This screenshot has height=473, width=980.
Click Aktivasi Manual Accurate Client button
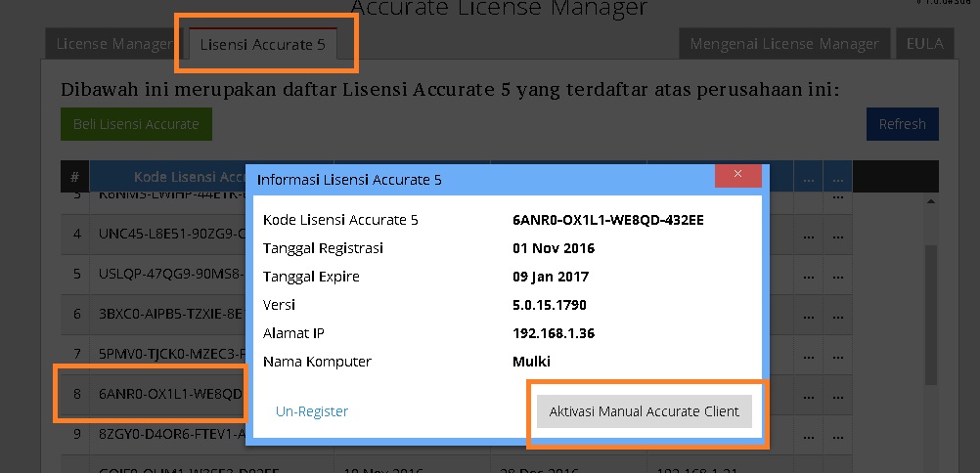coord(645,411)
